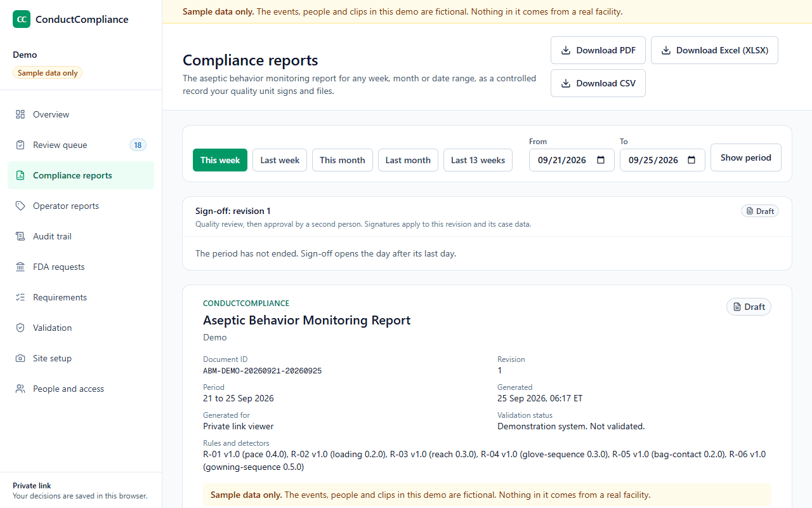Open the To date calendar picker icon

[691, 160]
